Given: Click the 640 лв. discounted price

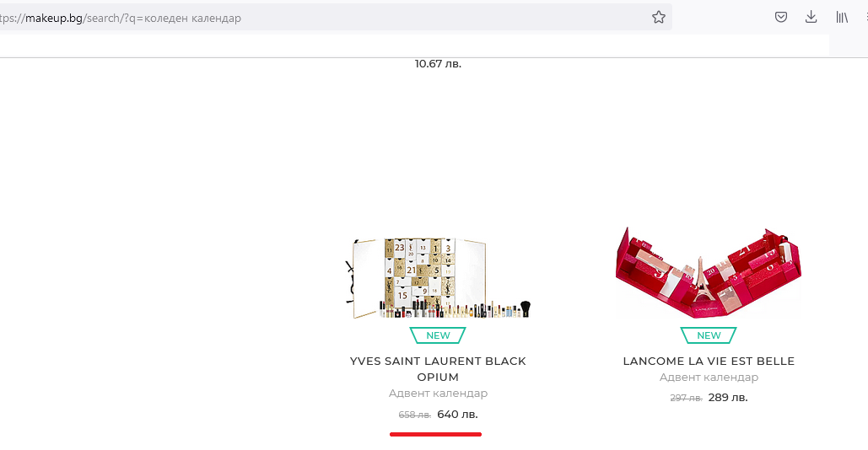Looking at the screenshot, I should click(x=457, y=414).
